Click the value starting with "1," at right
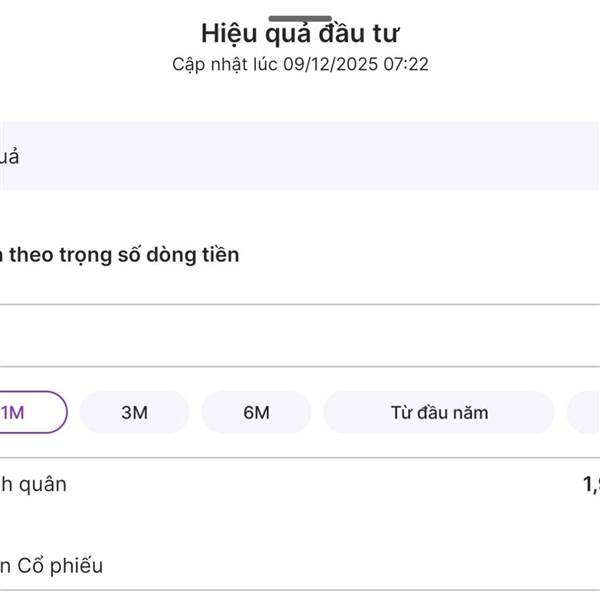The width and height of the screenshot is (600, 600). (590, 485)
